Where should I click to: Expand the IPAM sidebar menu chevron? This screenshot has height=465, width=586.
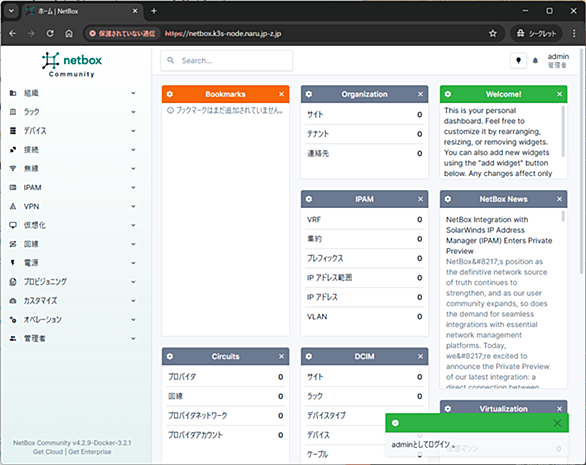133,187
